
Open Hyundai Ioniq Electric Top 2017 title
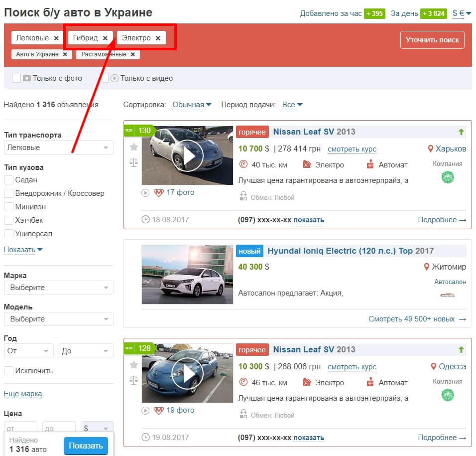click(351, 251)
